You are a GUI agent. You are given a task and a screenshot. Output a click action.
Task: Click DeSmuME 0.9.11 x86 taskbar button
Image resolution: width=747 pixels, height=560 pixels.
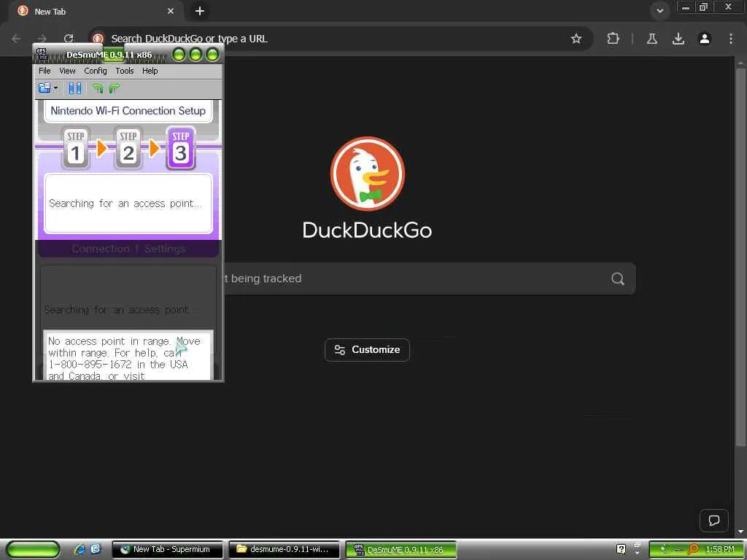point(400,550)
